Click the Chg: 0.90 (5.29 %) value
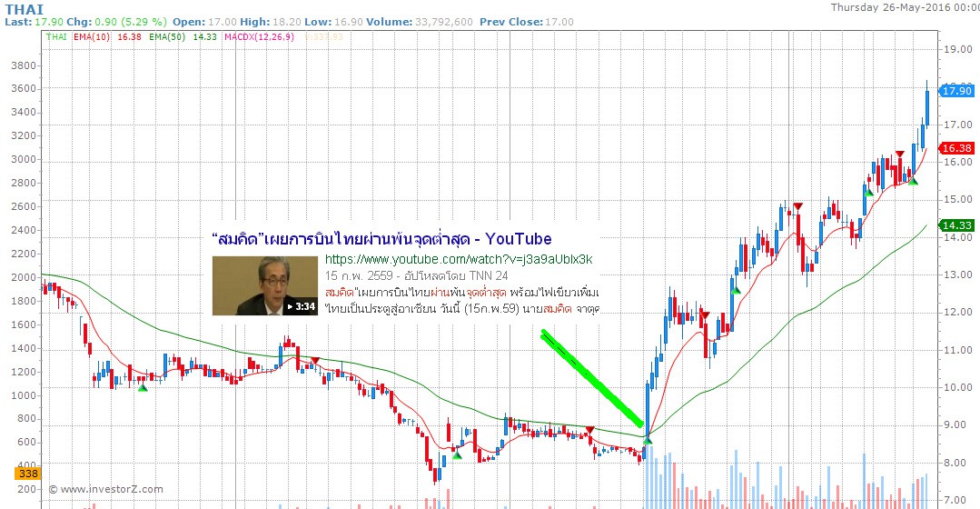Image resolution: width=980 pixels, height=509 pixels. pyautogui.click(x=117, y=22)
